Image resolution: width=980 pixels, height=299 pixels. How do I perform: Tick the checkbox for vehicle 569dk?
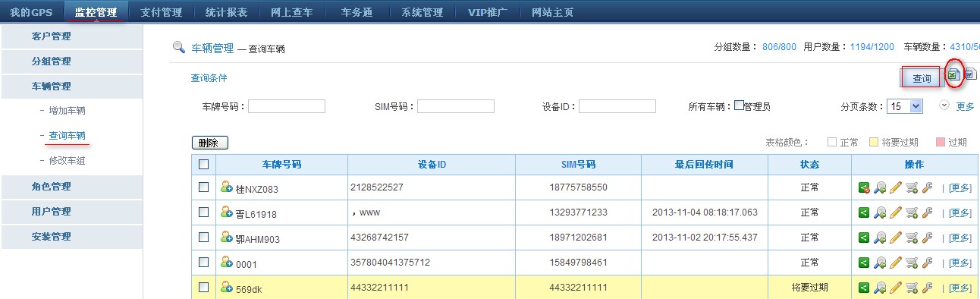pos(203,287)
